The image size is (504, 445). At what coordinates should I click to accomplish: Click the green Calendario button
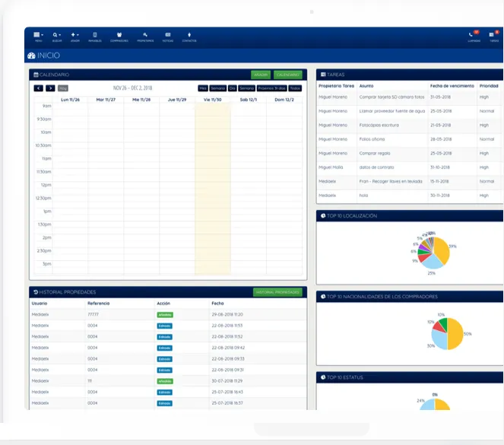tap(287, 75)
